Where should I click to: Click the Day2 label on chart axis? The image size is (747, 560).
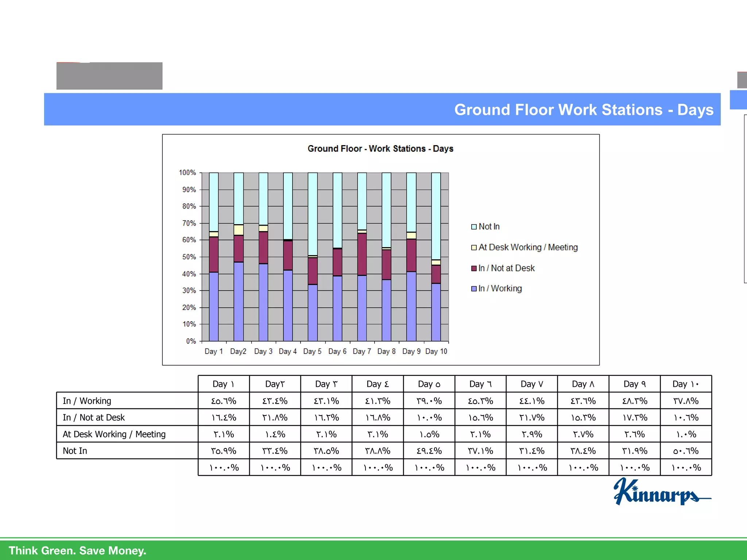238,351
